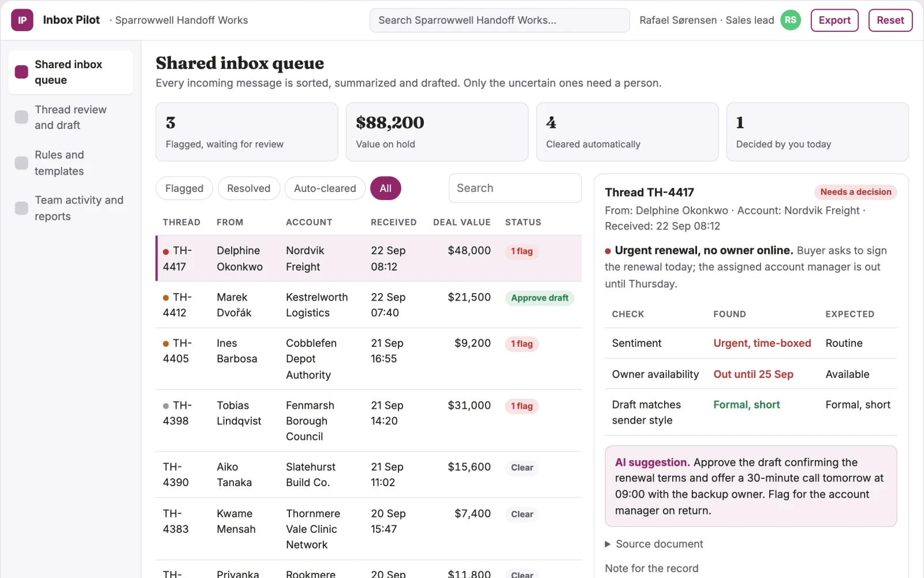This screenshot has height=578, width=924.
Task: Click Thornmere Vale Clinic Network account
Action: pos(313,529)
